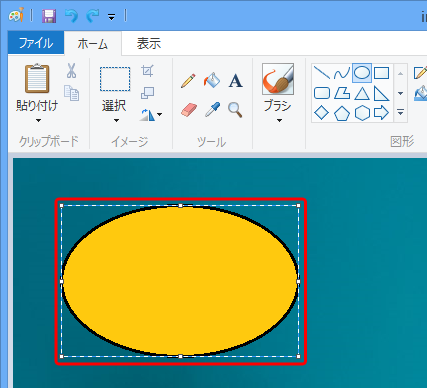Click the Cut scissors icon
Screen dimensions: 427x388
(x=71, y=71)
